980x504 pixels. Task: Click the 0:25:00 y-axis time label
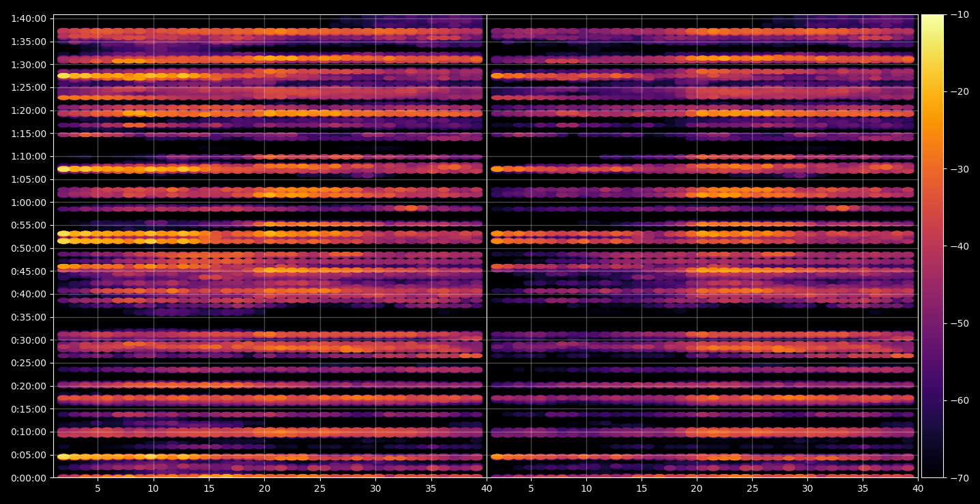tap(29, 363)
